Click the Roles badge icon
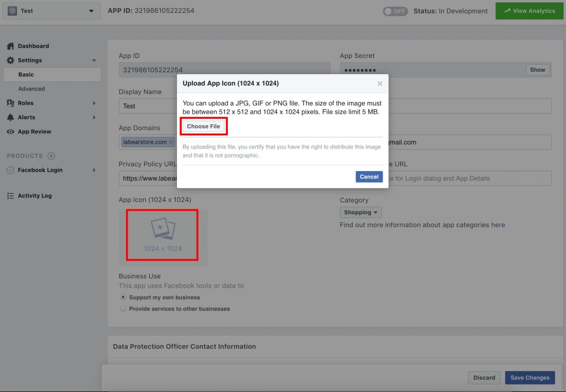Image resolution: width=566 pixels, height=392 pixels. click(x=11, y=103)
